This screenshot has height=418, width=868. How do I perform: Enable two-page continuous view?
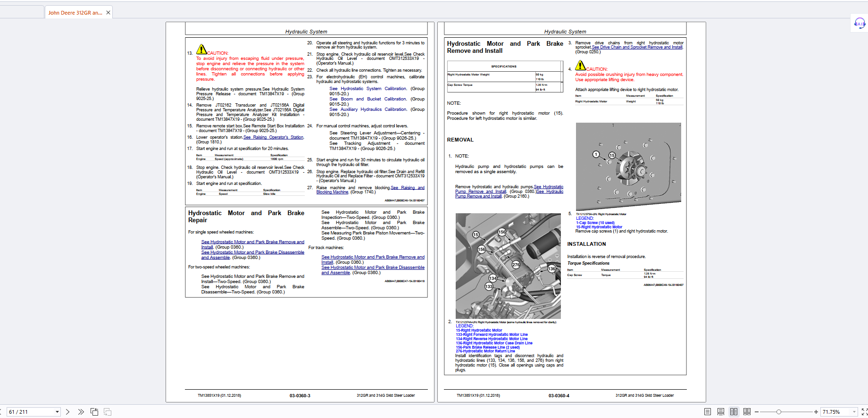(x=747, y=412)
